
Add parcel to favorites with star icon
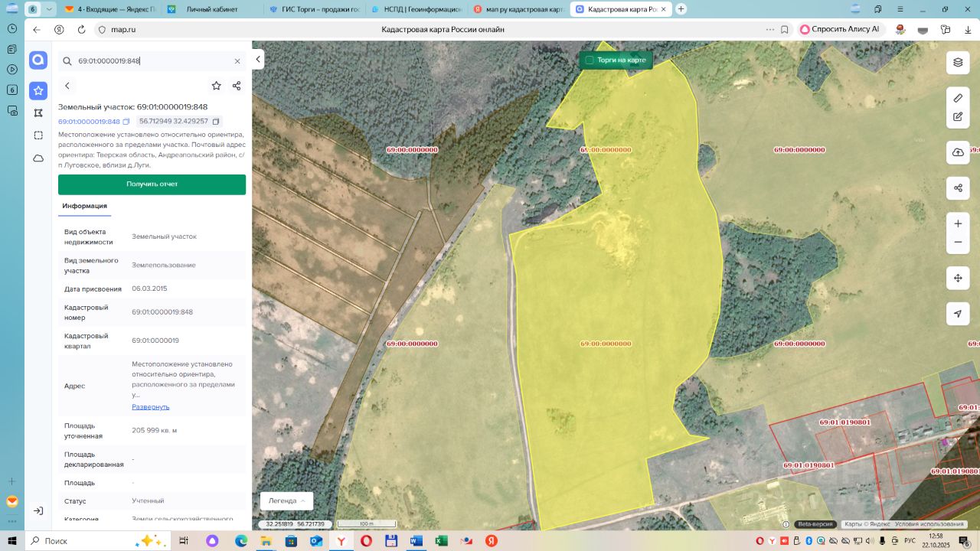(x=217, y=86)
